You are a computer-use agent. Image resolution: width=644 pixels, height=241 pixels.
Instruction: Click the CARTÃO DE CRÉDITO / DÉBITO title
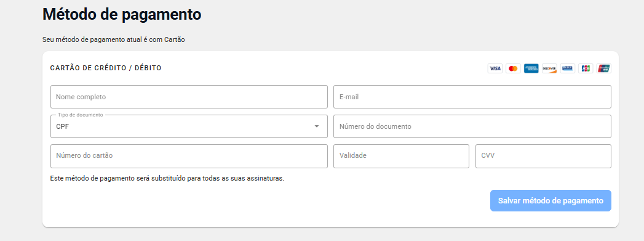pyautogui.click(x=106, y=68)
